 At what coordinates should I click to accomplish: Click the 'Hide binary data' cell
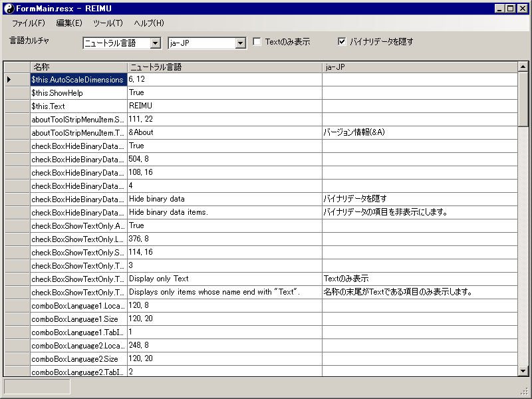(x=225, y=199)
